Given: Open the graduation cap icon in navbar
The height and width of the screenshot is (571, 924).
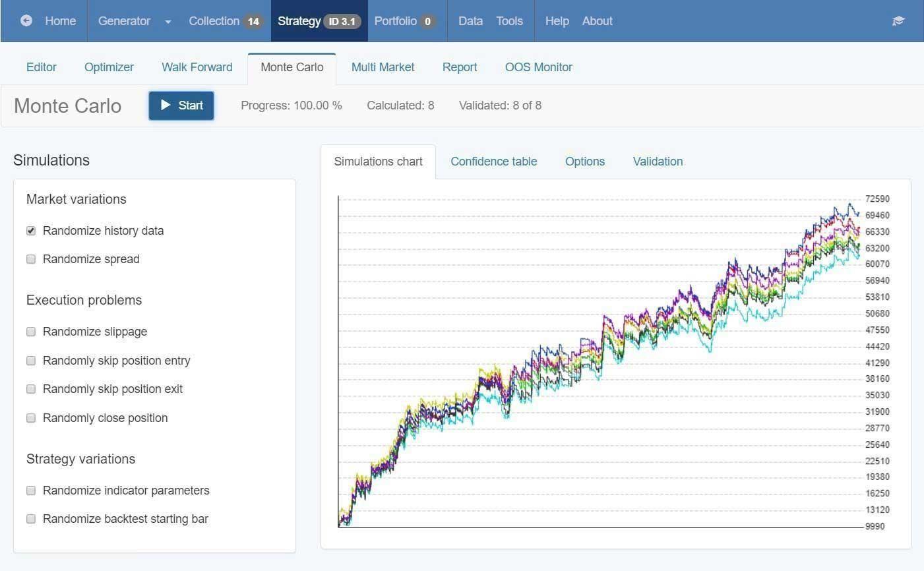Looking at the screenshot, I should coord(898,21).
